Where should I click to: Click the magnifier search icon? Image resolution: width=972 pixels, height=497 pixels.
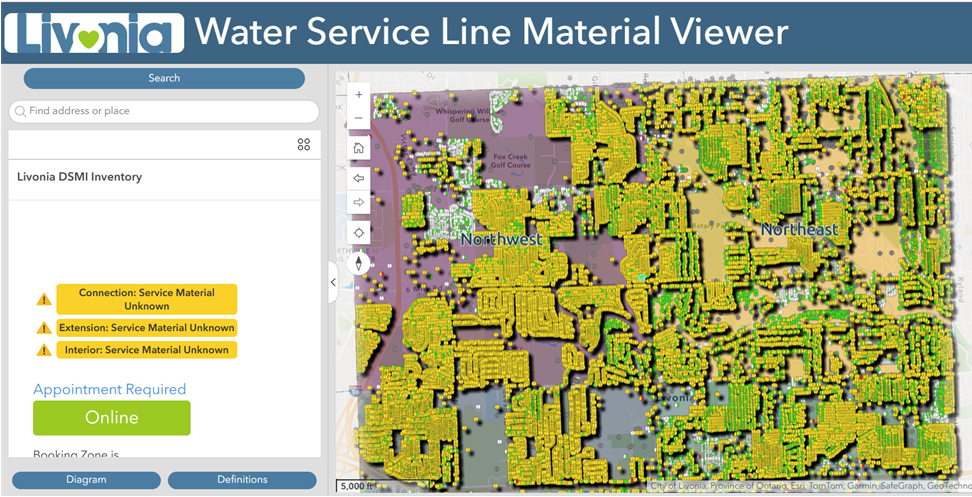point(20,112)
